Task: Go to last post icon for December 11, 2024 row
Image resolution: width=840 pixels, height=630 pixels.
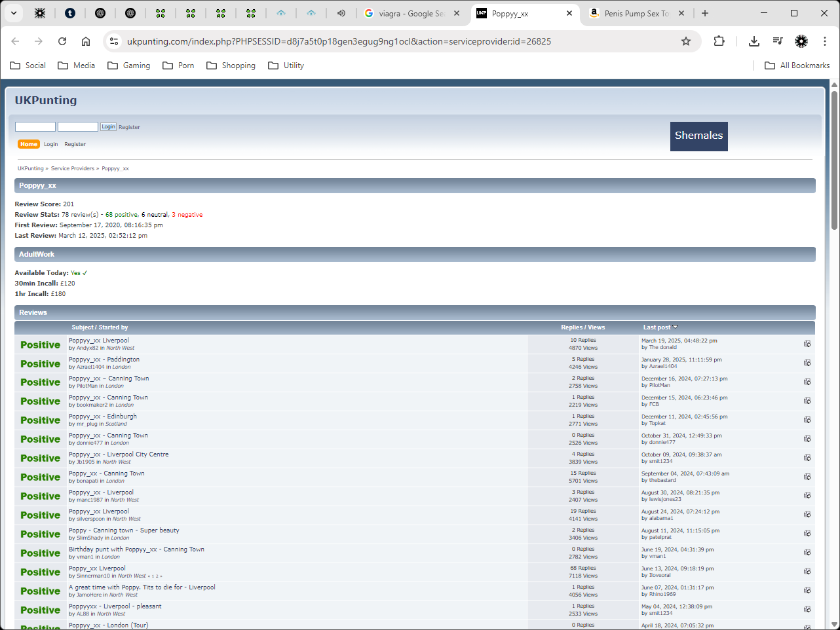Action: point(807,420)
